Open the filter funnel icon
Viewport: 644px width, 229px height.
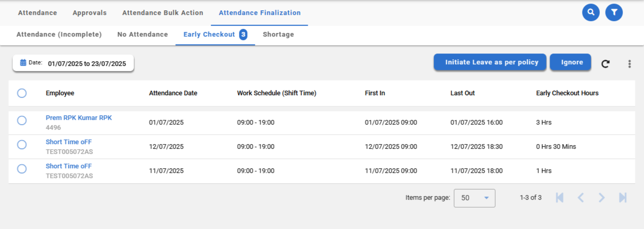(x=614, y=12)
